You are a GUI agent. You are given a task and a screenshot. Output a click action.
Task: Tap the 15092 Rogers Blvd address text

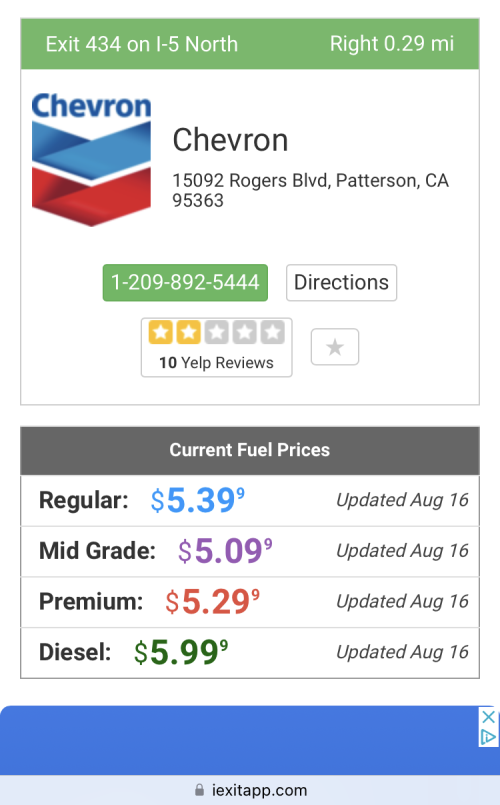[x=311, y=190]
